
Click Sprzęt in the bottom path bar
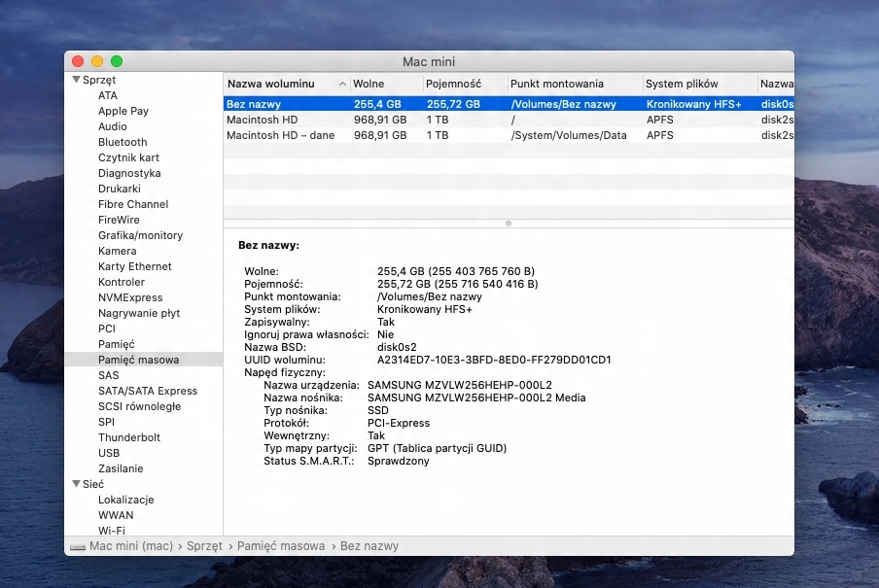pyautogui.click(x=204, y=547)
